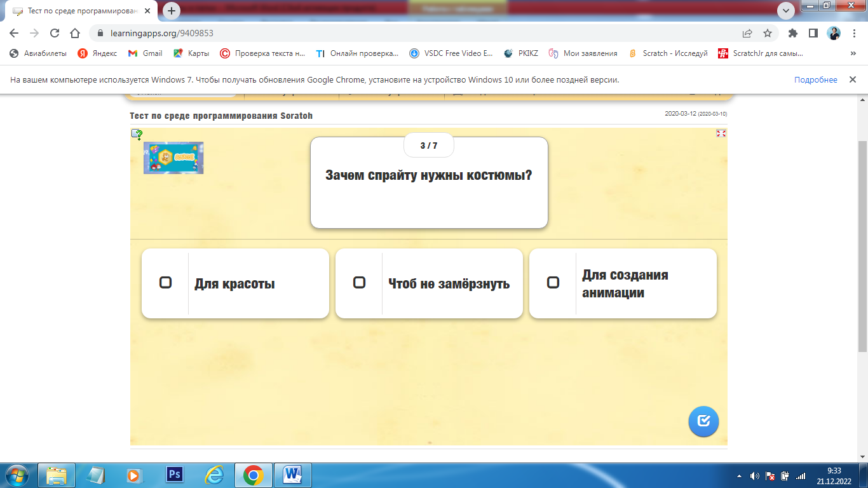
Task: Tick the checkbox for 'Чтоб не замёрзнуть'
Action: click(x=359, y=283)
